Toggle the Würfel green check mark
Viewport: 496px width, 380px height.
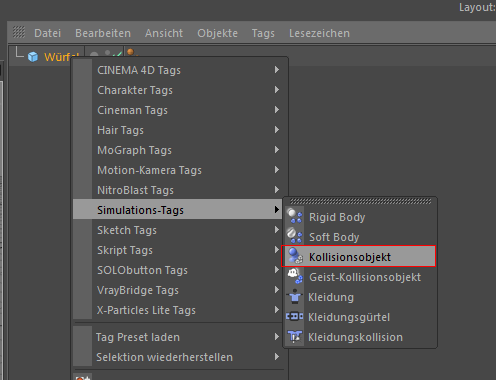coord(117,54)
